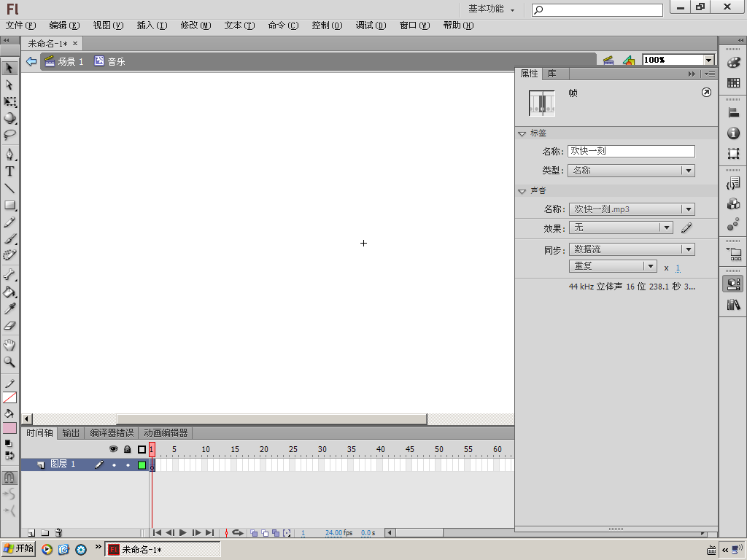Select the Pen tool

9,155
